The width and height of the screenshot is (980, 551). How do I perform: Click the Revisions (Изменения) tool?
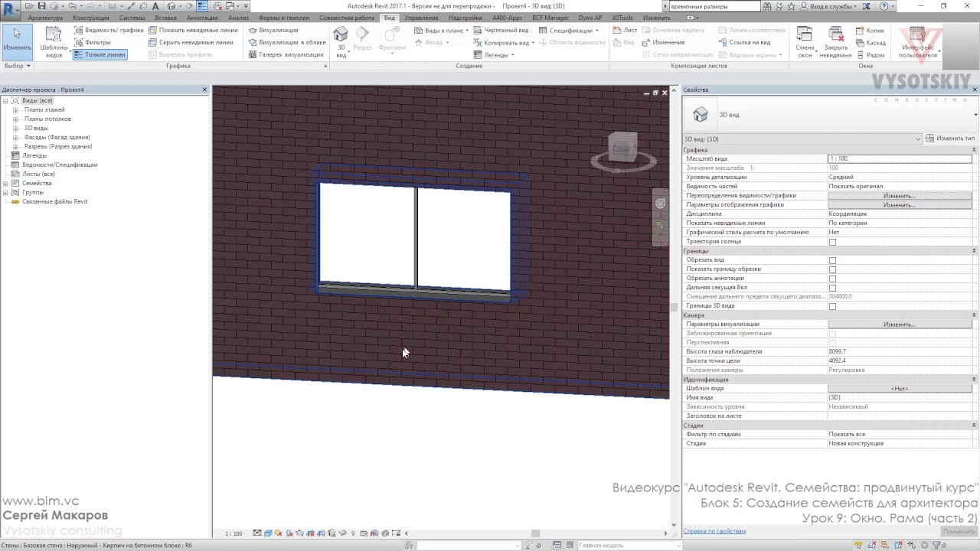tap(662, 43)
